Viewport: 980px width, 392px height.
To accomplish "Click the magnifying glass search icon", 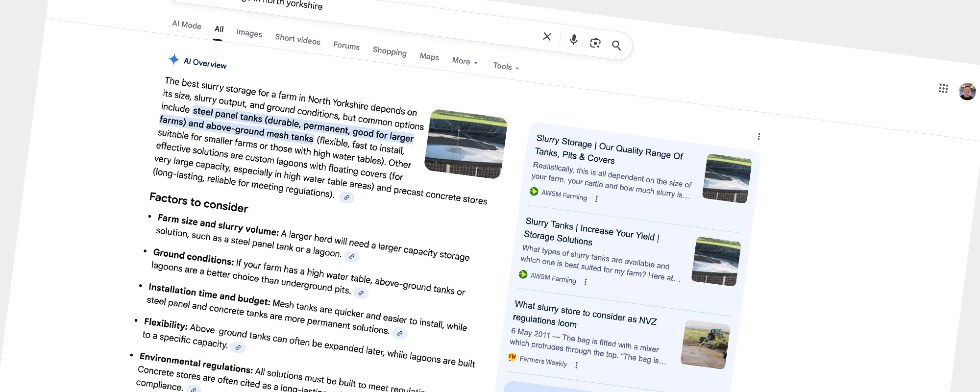I will coord(616,46).
